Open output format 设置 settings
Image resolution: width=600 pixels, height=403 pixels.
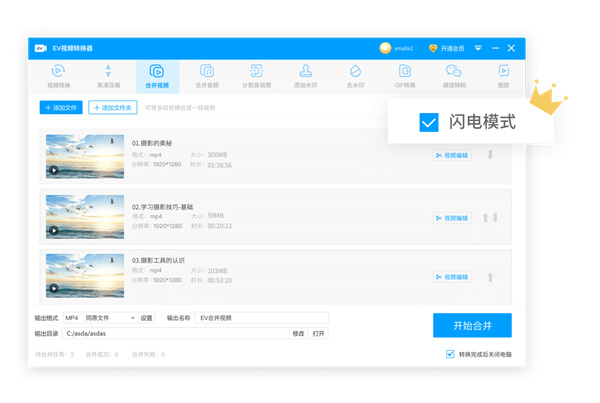[x=146, y=318]
